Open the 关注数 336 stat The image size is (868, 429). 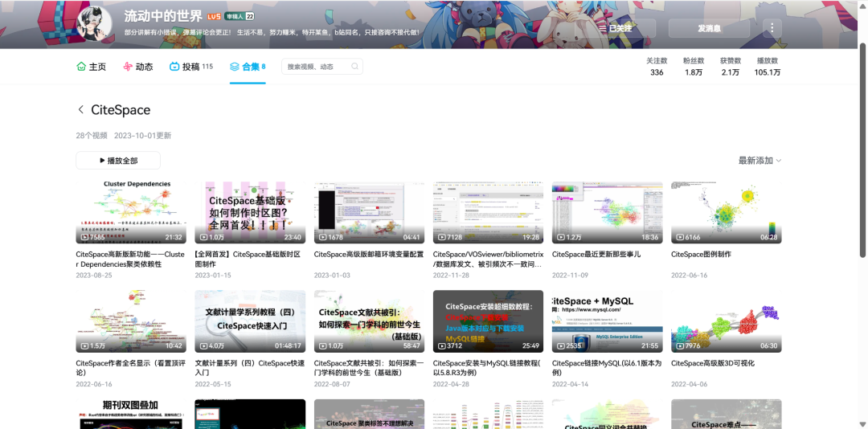coord(657,67)
